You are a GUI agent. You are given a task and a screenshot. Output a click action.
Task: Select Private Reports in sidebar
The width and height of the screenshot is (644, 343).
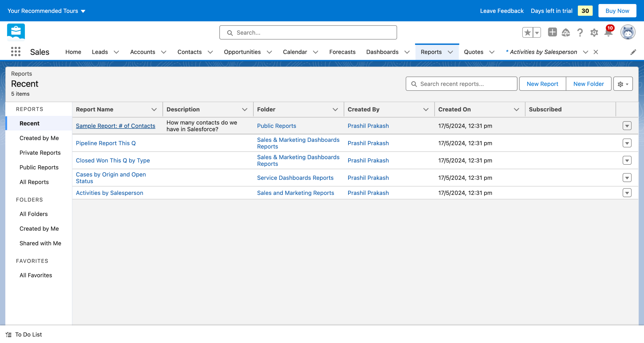pyautogui.click(x=40, y=153)
